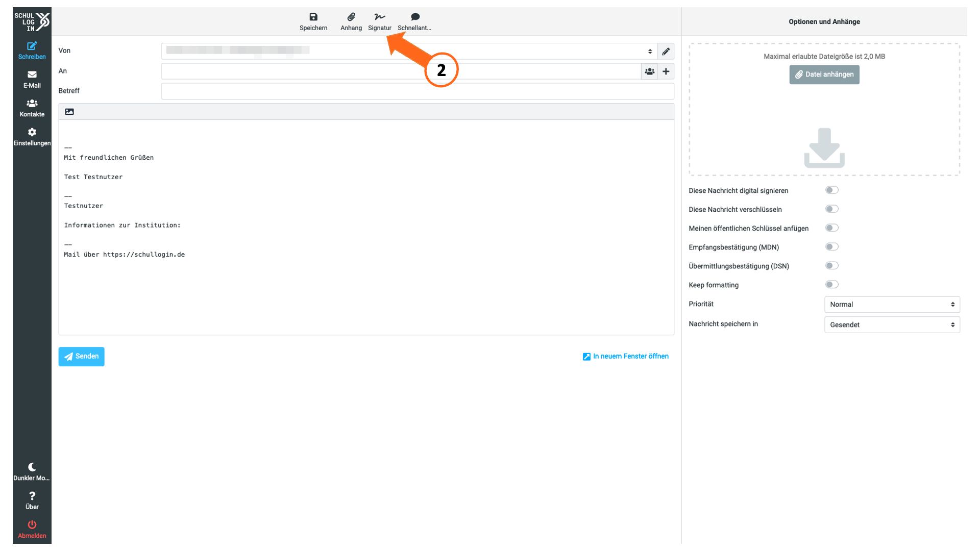Insert a Signatur from the toolbar

[x=380, y=22]
